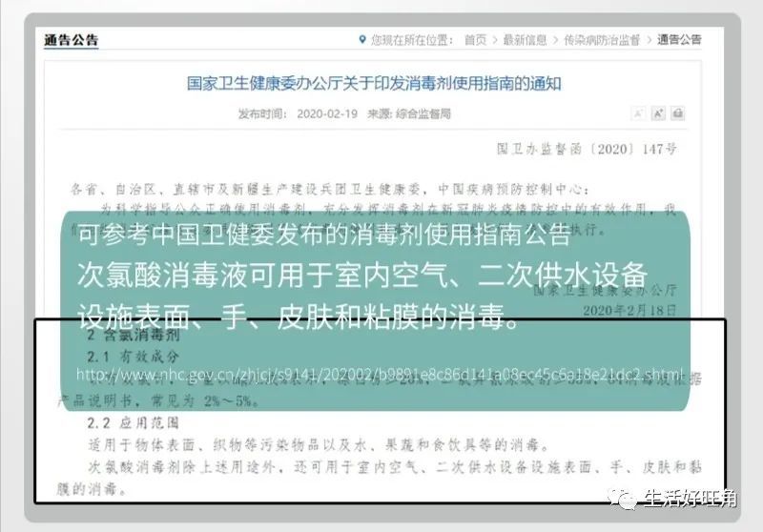Open 通告公告 breadcrumb link
Image resolution: width=763 pixels, height=532 pixels.
pyautogui.click(x=679, y=39)
